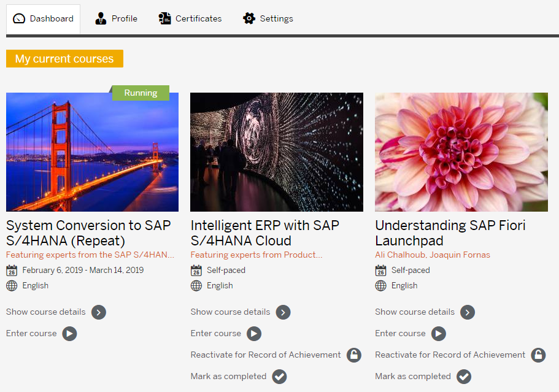Click globe icon under Intelligent ERP course
The image size is (559, 392).
[x=196, y=286]
